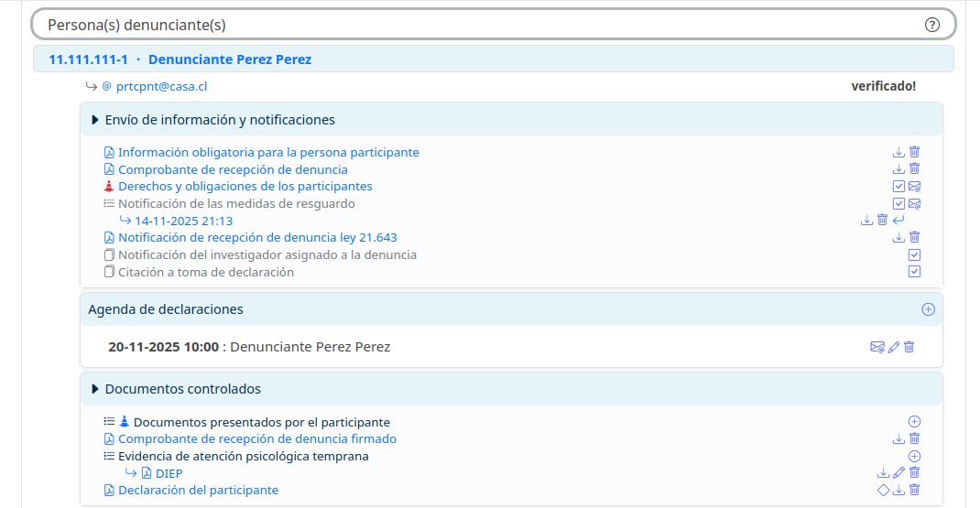Open Comprobante de recepción de denuncia firmado
The image size is (980, 508).
pyautogui.click(x=257, y=439)
